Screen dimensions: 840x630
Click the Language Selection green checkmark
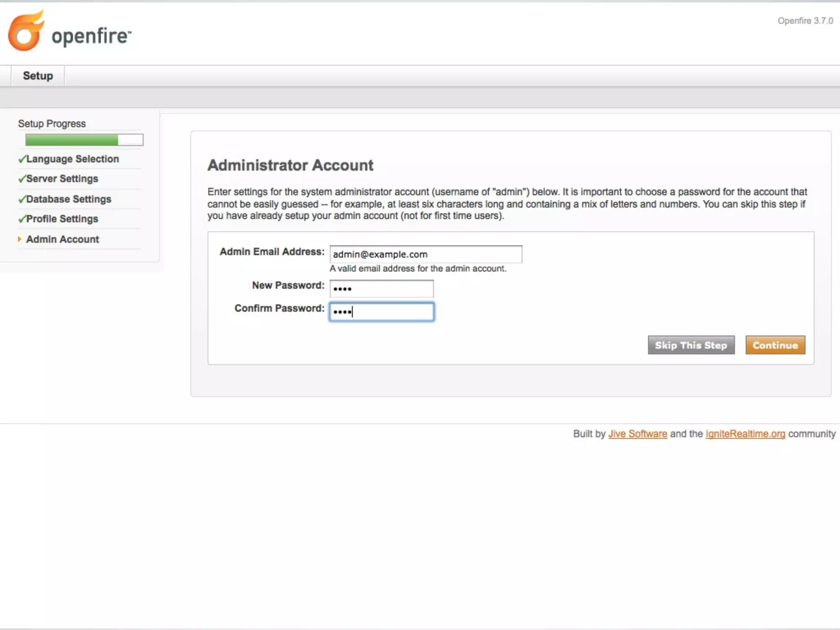[22, 159]
